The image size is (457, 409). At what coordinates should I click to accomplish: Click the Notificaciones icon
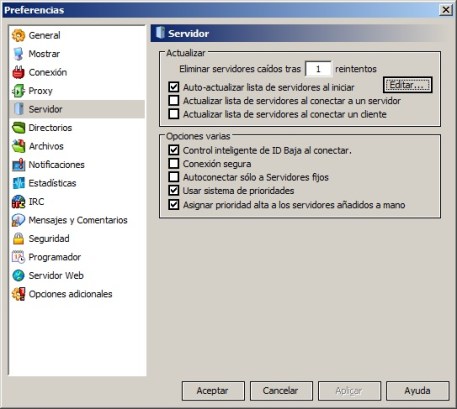click(18, 165)
